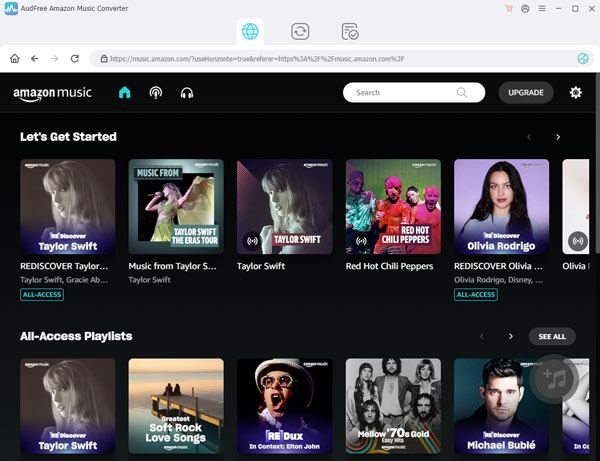The width and height of the screenshot is (600, 461).
Task: Click 'Taylor Swift' artist under Eras Tour
Action: pyautogui.click(x=150, y=280)
